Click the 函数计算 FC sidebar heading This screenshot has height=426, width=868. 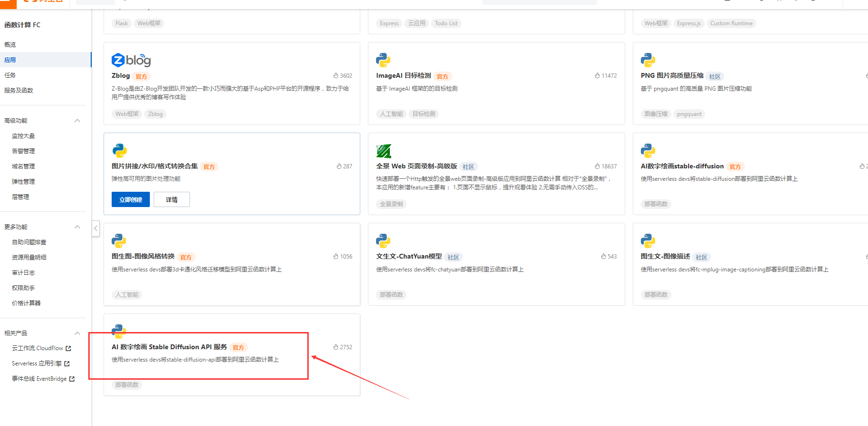coord(22,25)
